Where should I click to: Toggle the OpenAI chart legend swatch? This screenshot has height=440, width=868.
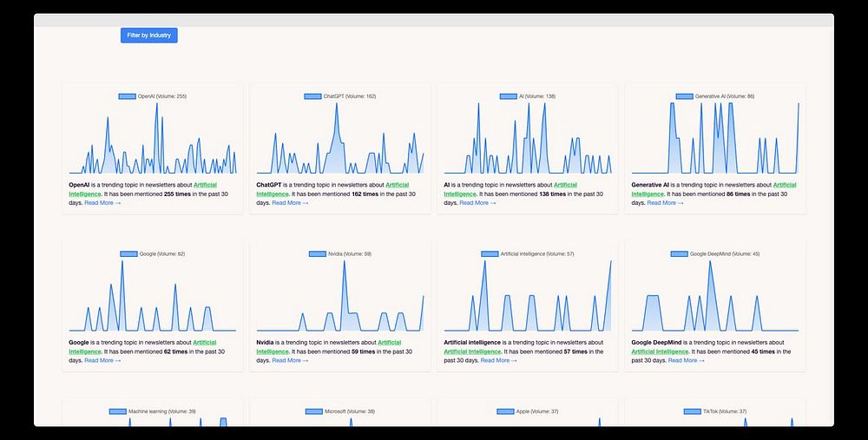(128, 96)
